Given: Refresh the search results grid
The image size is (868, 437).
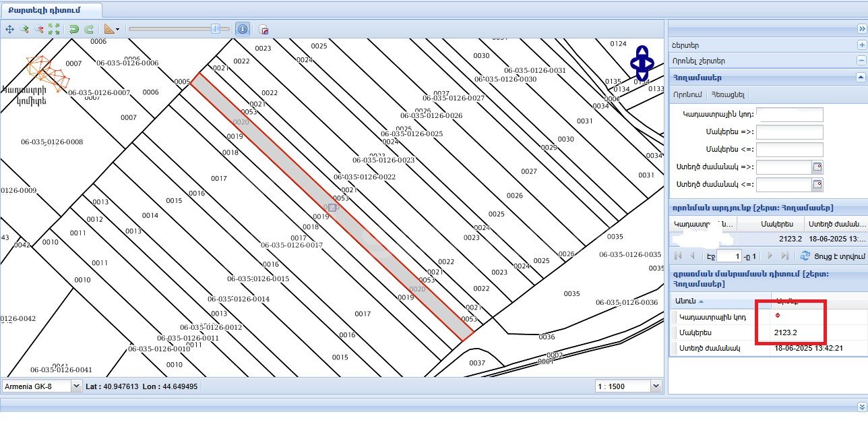Looking at the screenshot, I should (805, 256).
